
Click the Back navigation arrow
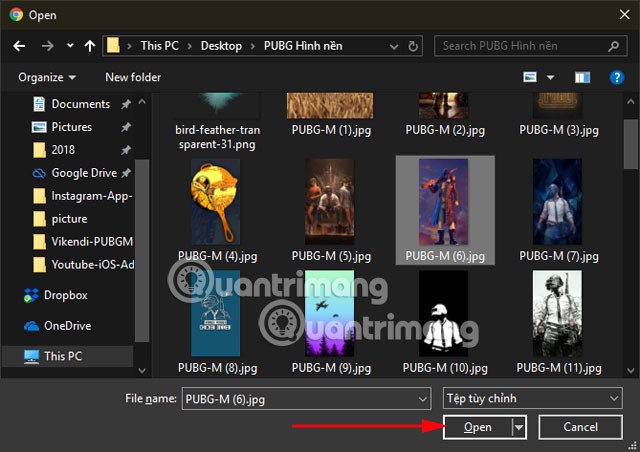coord(20,46)
